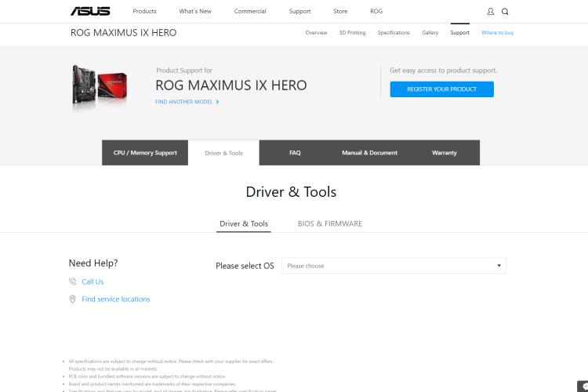Select the Driver & Tools sub-tab
Screen dimensions: 588x392
coord(244,224)
